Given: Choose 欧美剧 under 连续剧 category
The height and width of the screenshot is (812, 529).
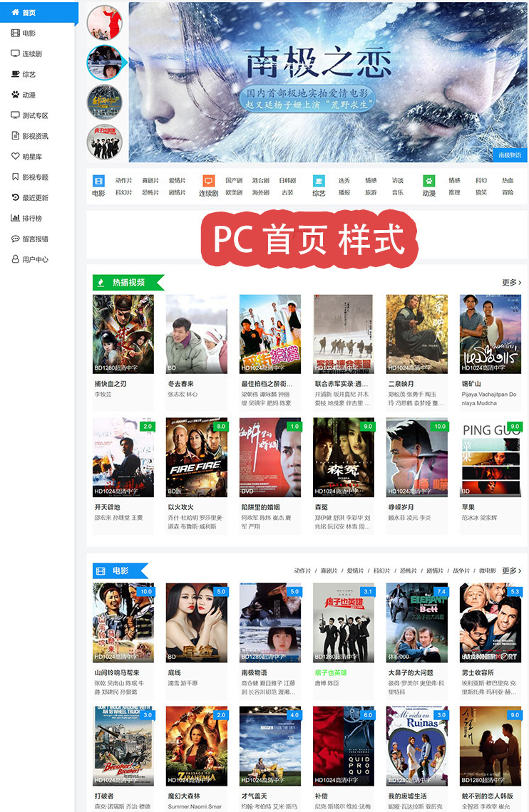Looking at the screenshot, I should point(234,192).
